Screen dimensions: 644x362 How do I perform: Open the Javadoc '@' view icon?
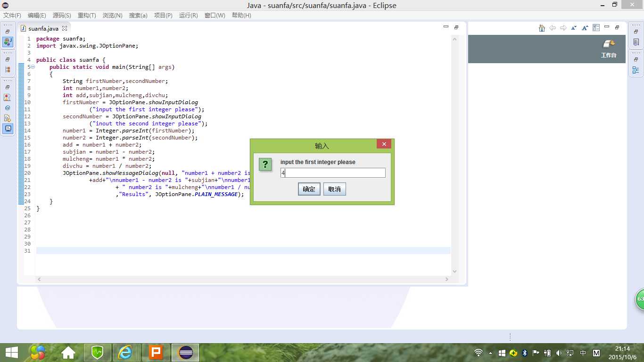(x=8, y=108)
